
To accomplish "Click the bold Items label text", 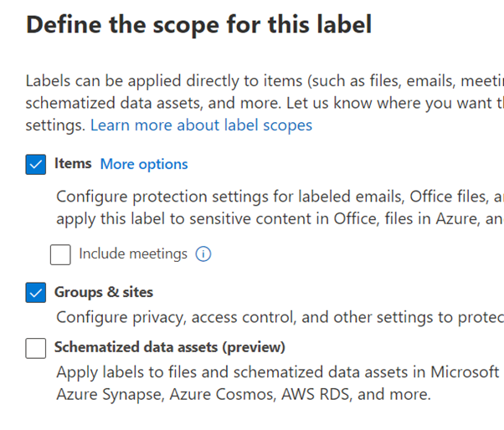I will click(73, 164).
